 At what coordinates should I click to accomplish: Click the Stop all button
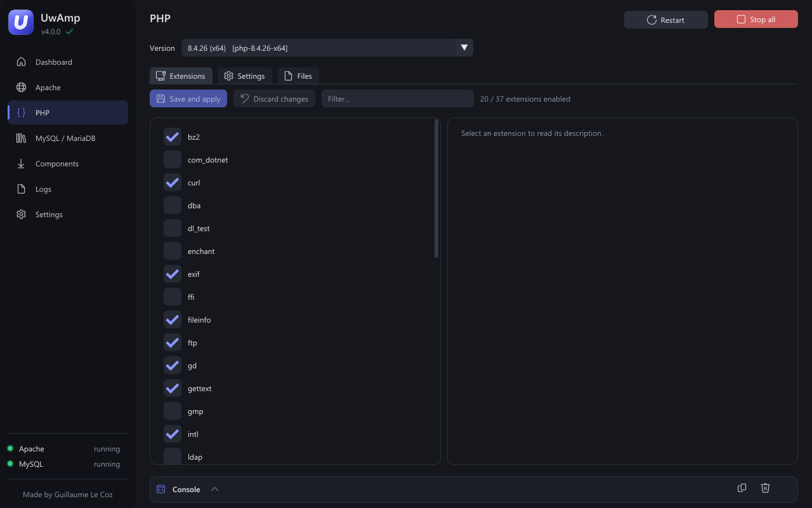tap(756, 20)
